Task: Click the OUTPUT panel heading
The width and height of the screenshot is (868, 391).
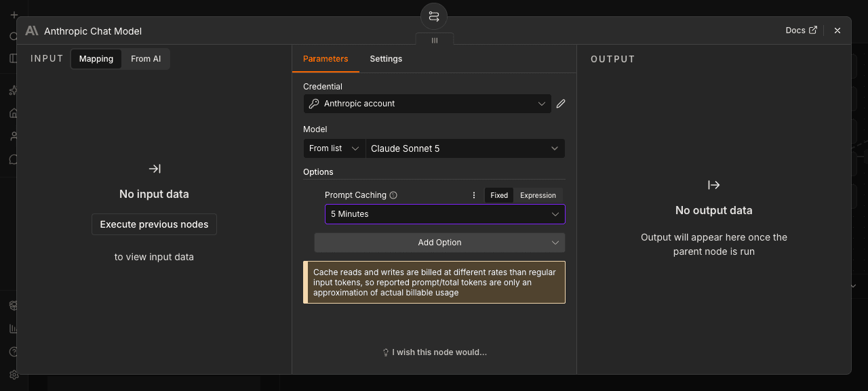Action: (x=613, y=59)
